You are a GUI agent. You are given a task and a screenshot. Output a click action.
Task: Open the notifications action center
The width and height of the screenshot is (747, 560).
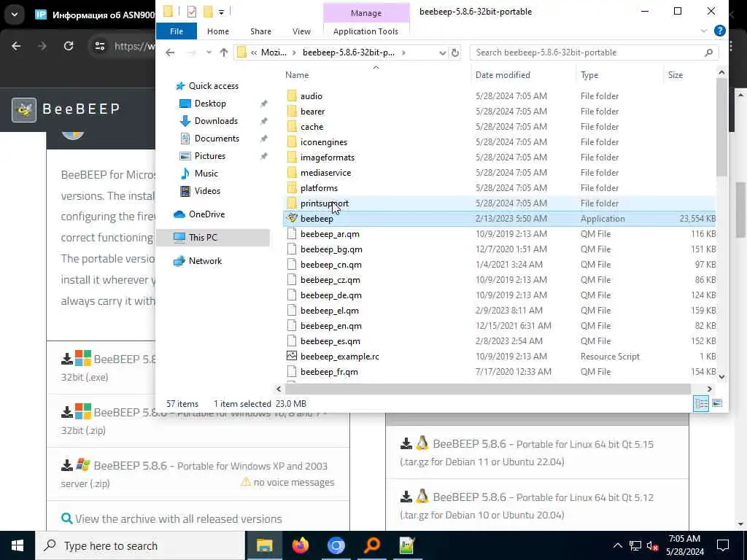pos(723,545)
